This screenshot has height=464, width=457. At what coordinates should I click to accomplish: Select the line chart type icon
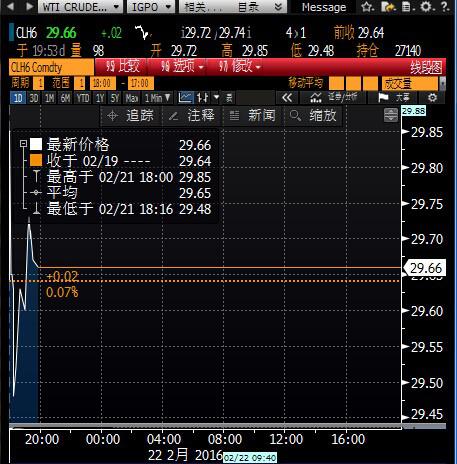tap(185, 98)
